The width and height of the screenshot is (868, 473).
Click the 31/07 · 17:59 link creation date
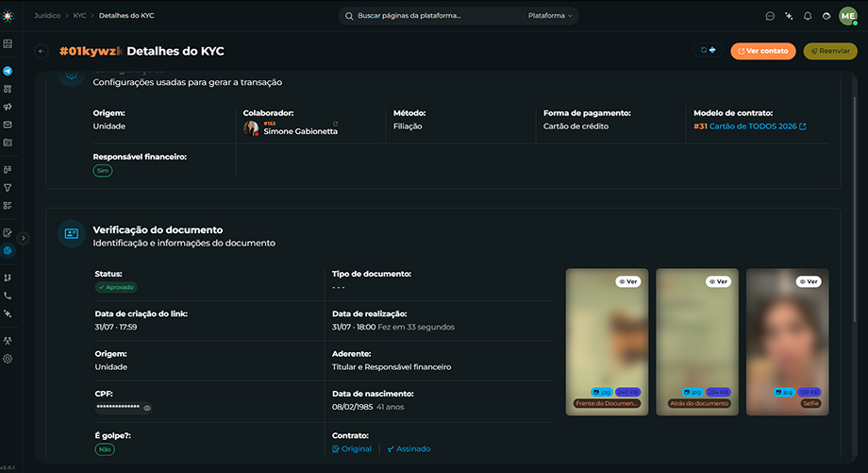point(116,327)
